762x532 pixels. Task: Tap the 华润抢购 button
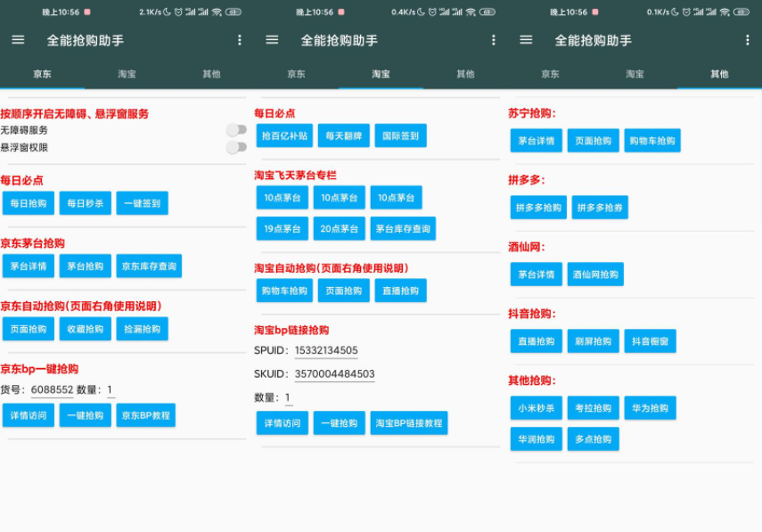pyautogui.click(x=536, y=439)
